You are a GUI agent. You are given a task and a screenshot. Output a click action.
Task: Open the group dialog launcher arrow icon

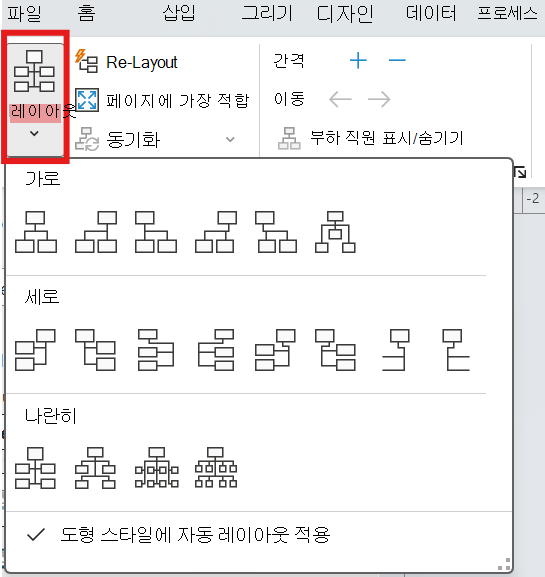coord(520,172)
